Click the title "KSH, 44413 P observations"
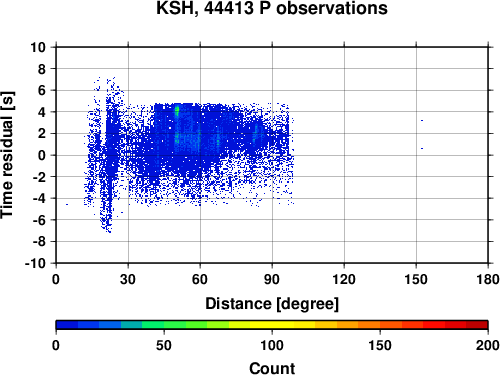500x375 pixels. pyautogui.click(x=272, y=8)
